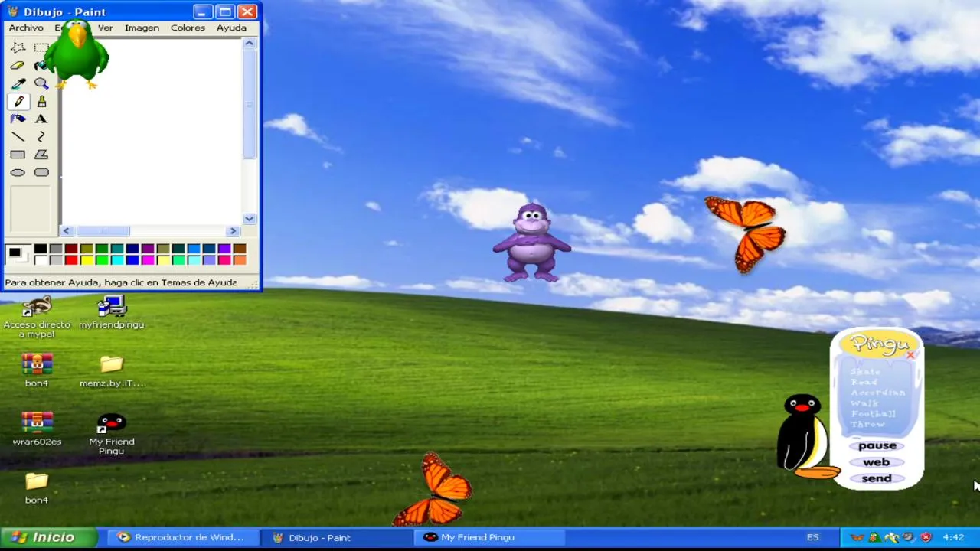This screenshot has height=551, width=980.
Task: Click the Pingu pause button
Action: pyautogui.click(x=877, y=445)
